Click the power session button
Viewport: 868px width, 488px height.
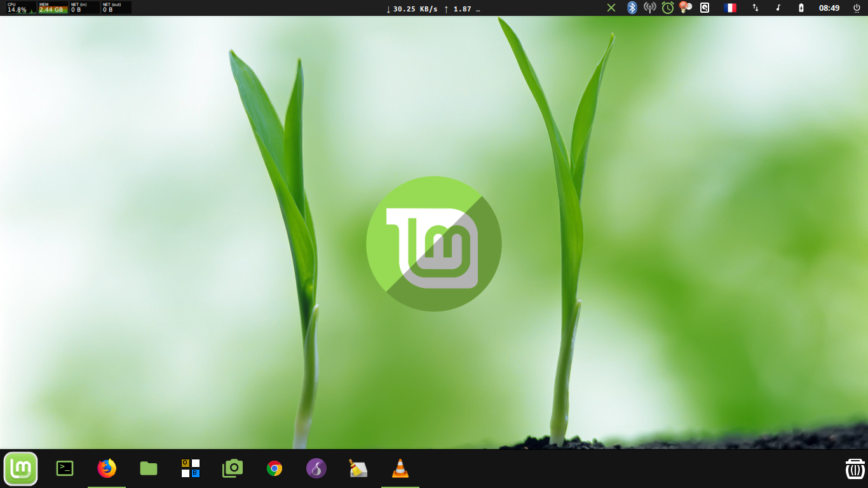(x=857, y=8)
